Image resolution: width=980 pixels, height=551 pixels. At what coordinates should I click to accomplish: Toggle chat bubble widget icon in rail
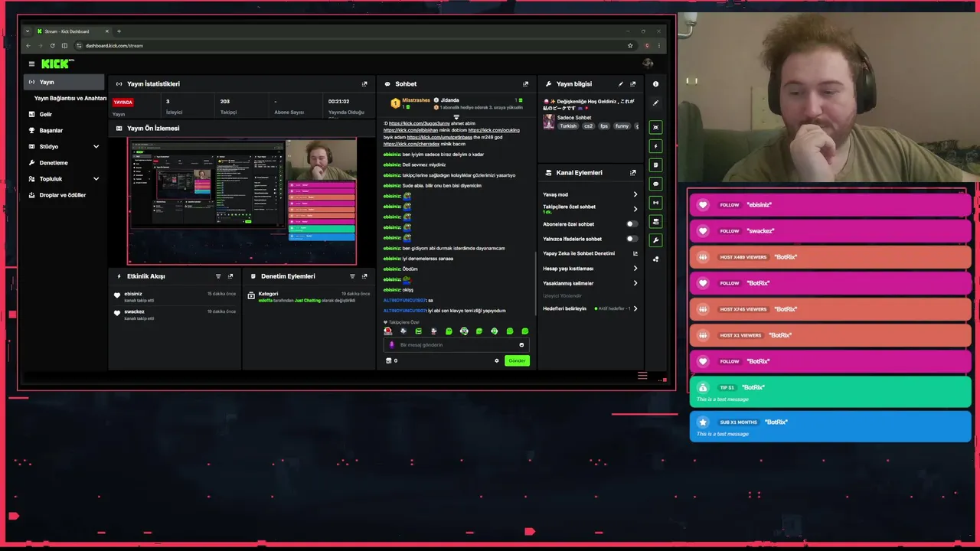pos(655,184)
